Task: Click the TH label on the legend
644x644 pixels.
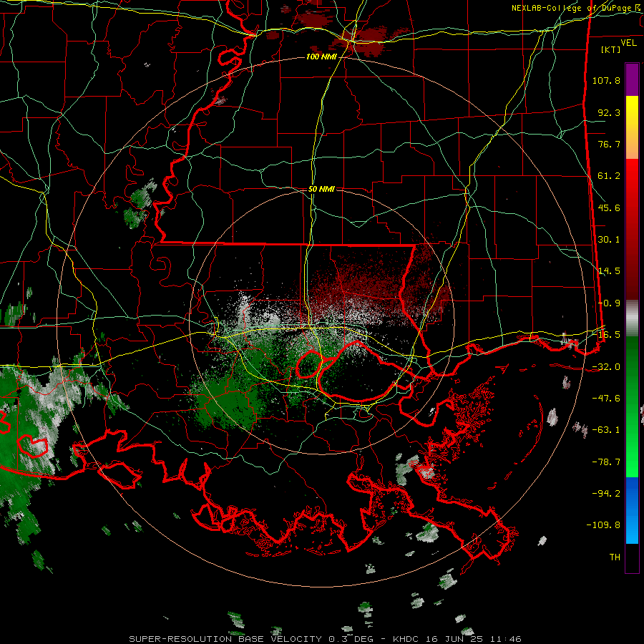Action: [x=615, y=557]
